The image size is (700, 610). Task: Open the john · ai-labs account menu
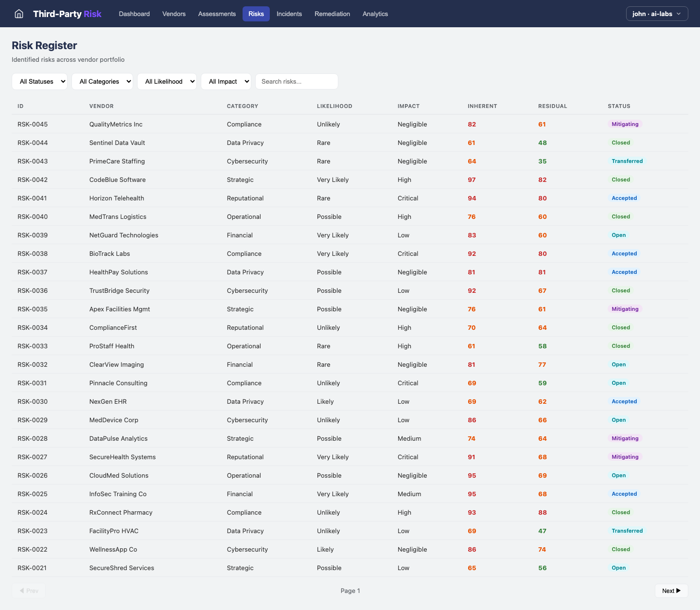[657, 14]
